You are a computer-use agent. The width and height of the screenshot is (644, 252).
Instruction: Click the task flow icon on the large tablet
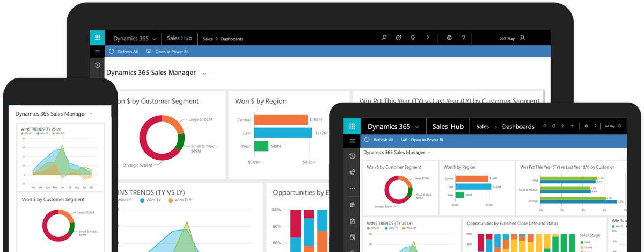pyautogui.click(x=398, y=38)
